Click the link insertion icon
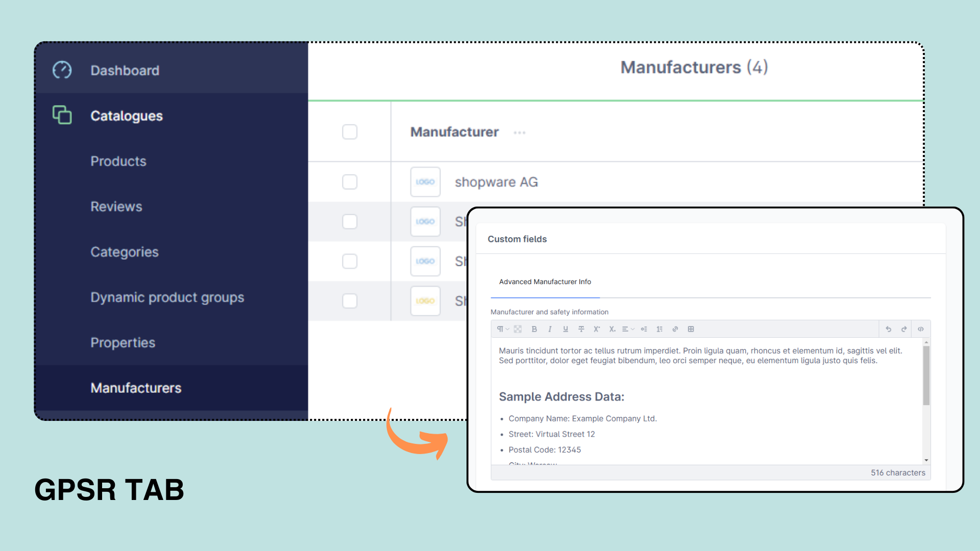 coord(674,329)
